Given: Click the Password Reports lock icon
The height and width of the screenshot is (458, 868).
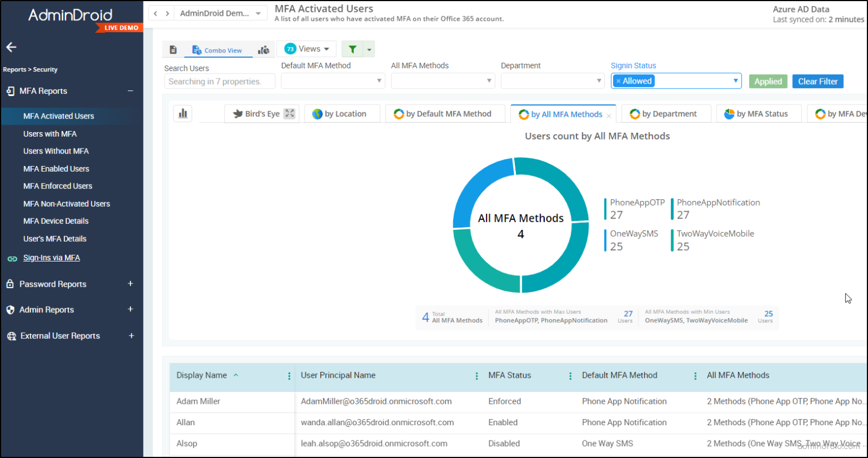Looking at the screenshot, I should pos(10,284).
